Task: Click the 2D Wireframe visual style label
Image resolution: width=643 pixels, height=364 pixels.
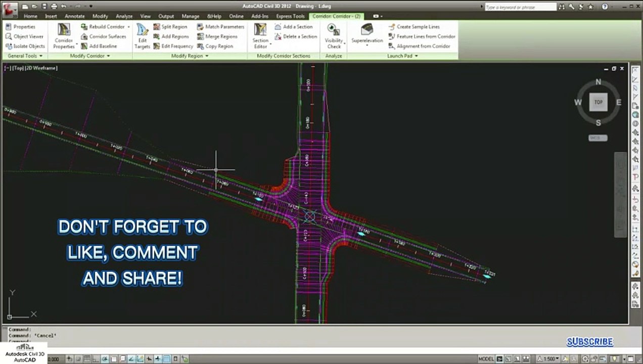Action: (x=41, y=68)
